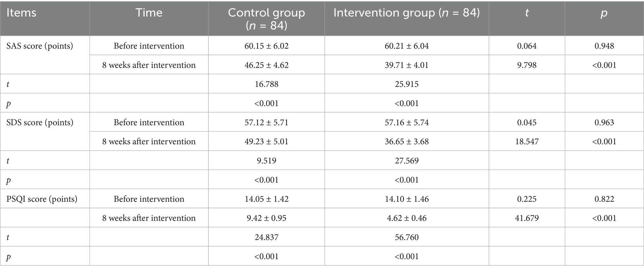Click the PSQI score row label

[x=42, y=199]
